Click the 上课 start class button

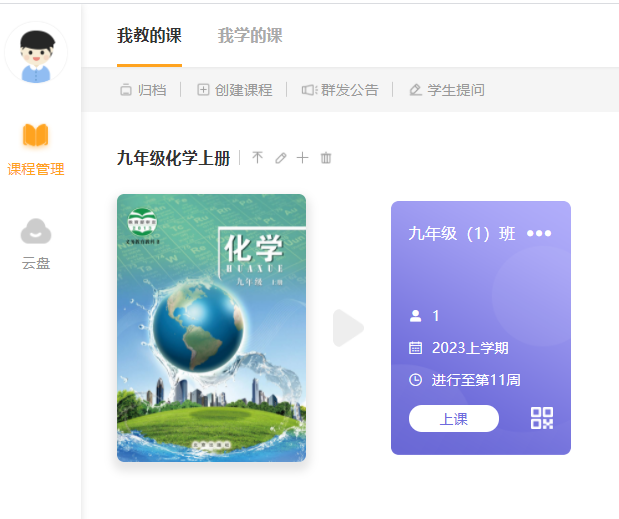click(454, 419)
